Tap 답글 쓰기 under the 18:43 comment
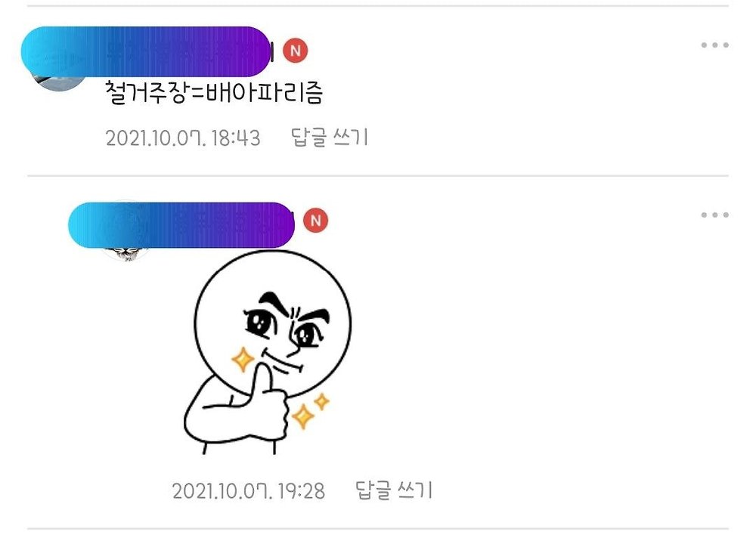756x541 pixels. point(330,138)
